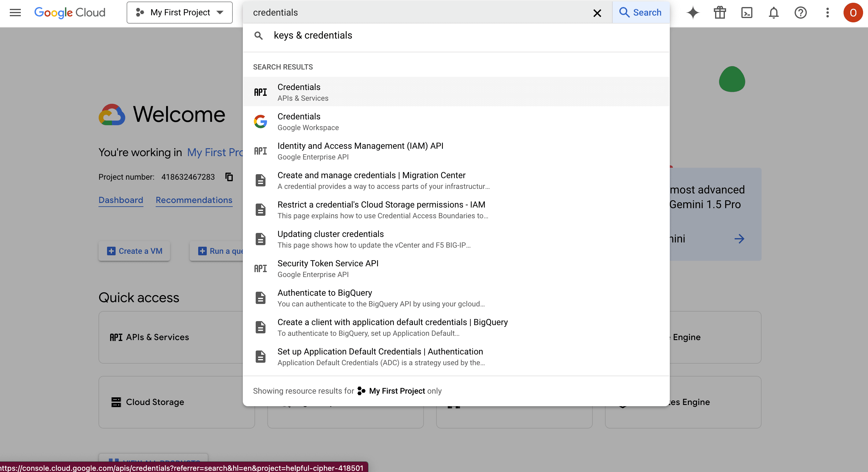Viewport: 868px width, 472px height.
Task: Click the gift free trial icon
Action: [x=720, y=13]
